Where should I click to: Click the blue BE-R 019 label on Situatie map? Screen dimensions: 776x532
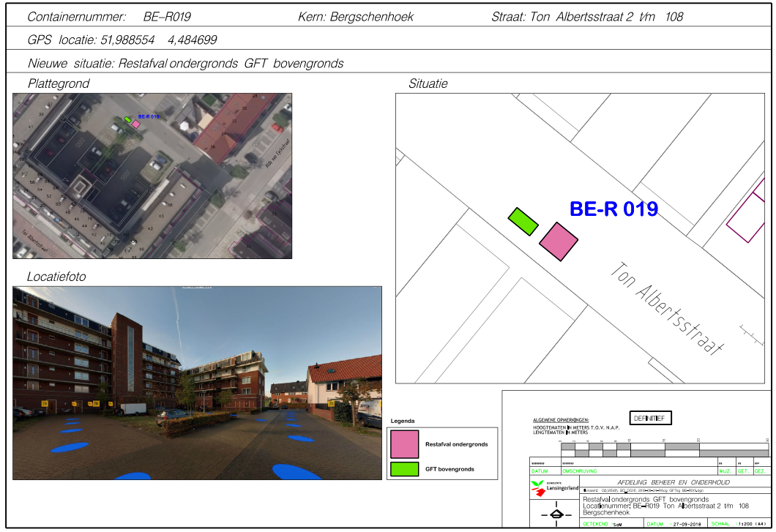point(613,209)
